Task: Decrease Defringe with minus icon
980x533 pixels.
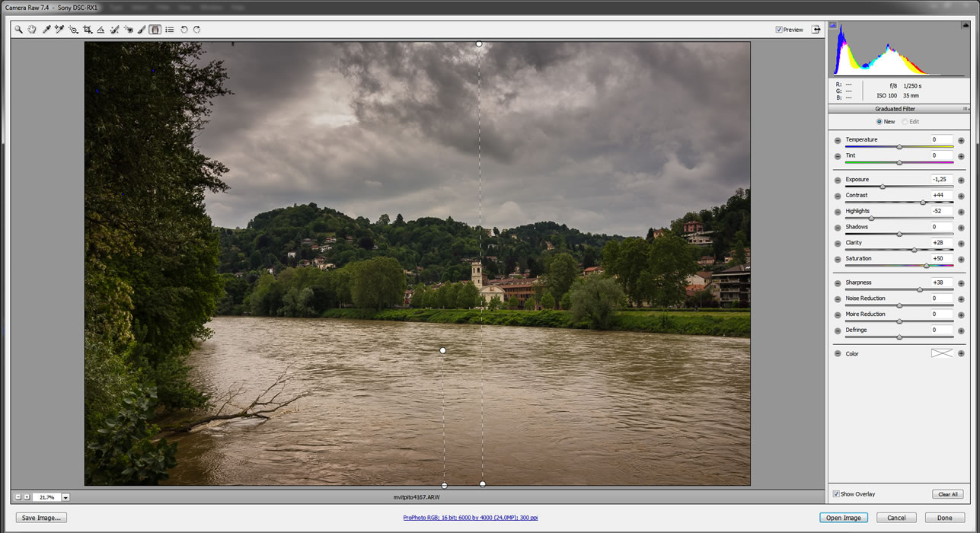Action: [838, 330]
